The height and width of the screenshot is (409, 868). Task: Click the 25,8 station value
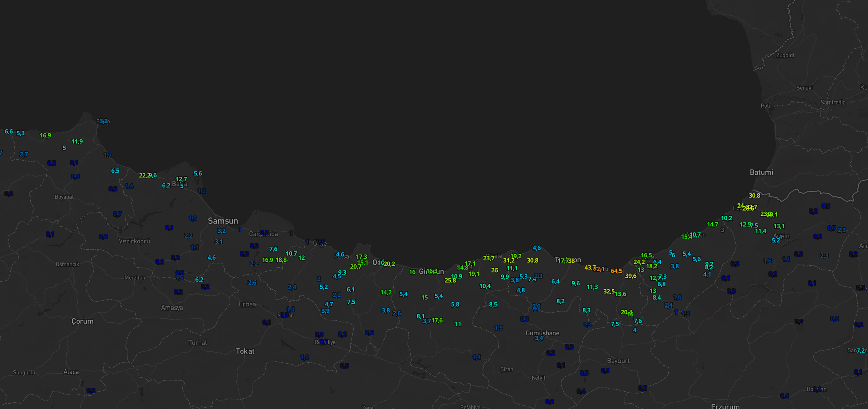pyautogui.click(x=450, y=281)
